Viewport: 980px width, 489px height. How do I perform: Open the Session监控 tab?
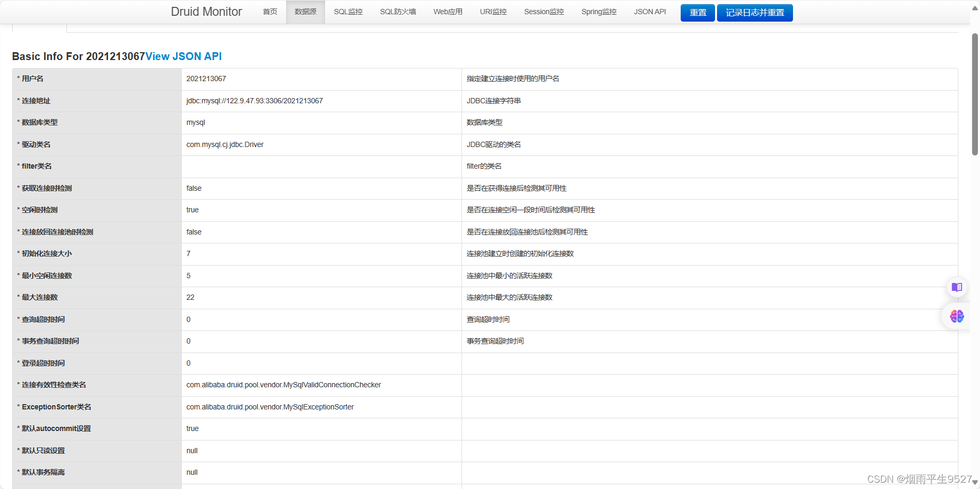[544, 12]
